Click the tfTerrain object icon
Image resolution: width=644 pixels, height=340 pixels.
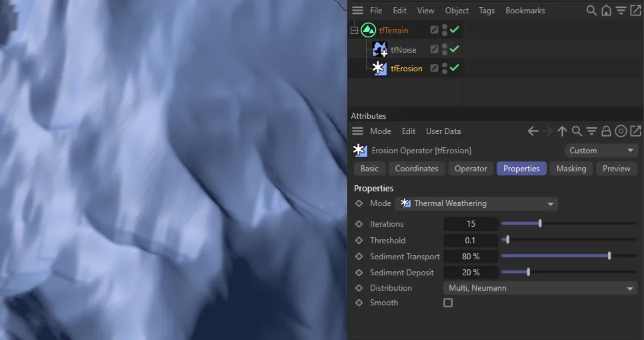click(369, 31)
